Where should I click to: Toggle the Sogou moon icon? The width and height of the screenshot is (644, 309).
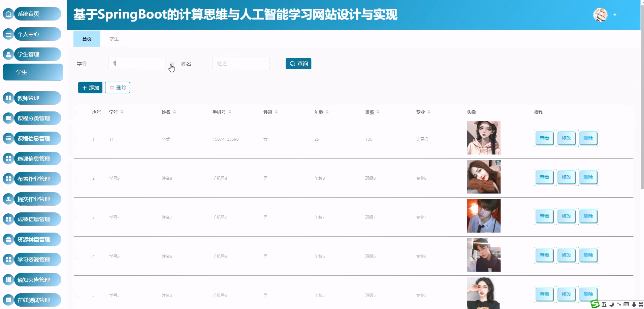tap(612, 304)
